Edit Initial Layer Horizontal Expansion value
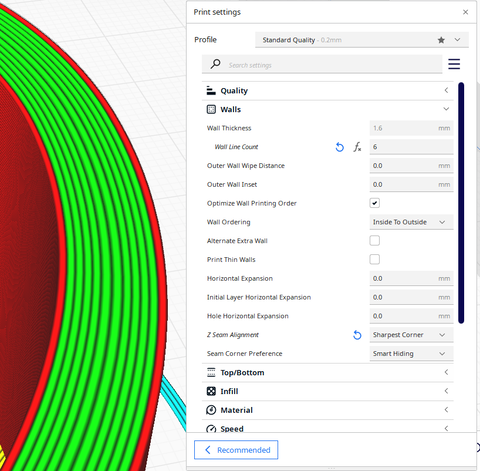Image resolution: width=480 pixels, height=471 pixels. point(411,297)
